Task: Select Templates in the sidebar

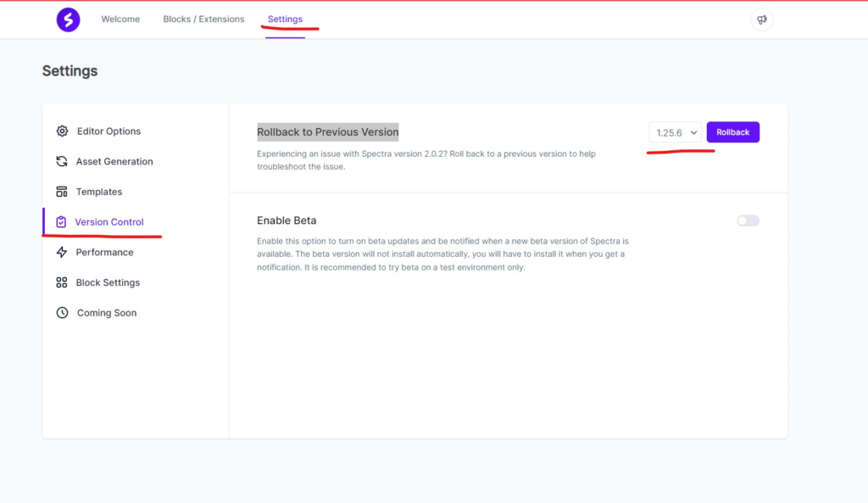Action: pyautogui.click(x=98, y=192)
